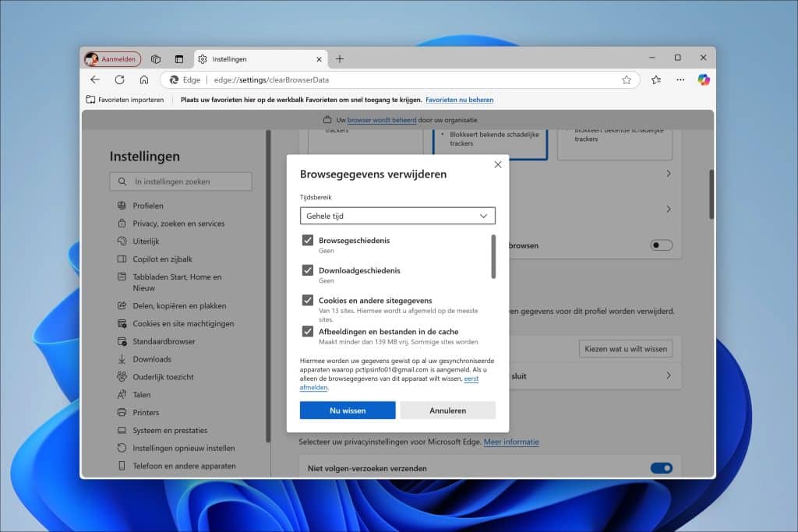This screenshot has width=798, height=532.
Task: Click Kiezen wat u wilt wissen
Action: [626, 349]
